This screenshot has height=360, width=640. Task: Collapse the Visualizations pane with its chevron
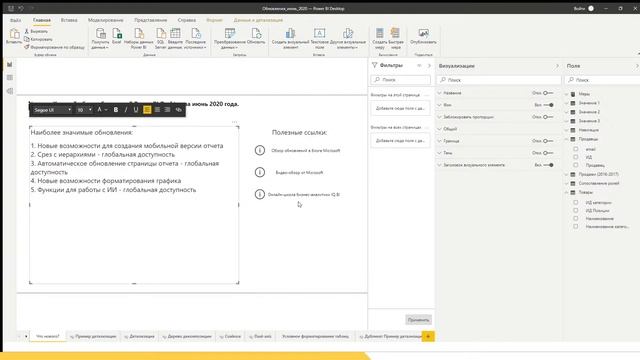(x=557, y=66)
